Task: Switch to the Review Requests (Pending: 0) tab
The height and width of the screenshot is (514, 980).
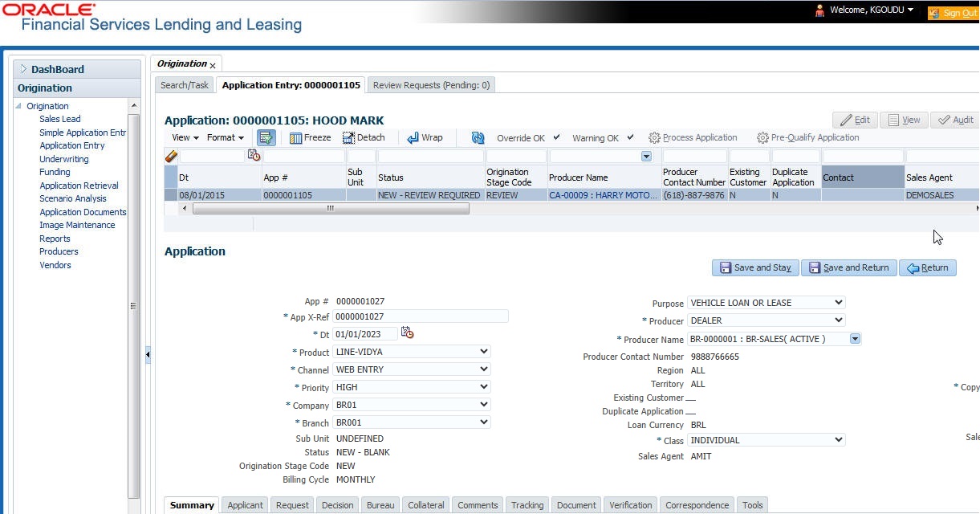Action: coord(431,85)
